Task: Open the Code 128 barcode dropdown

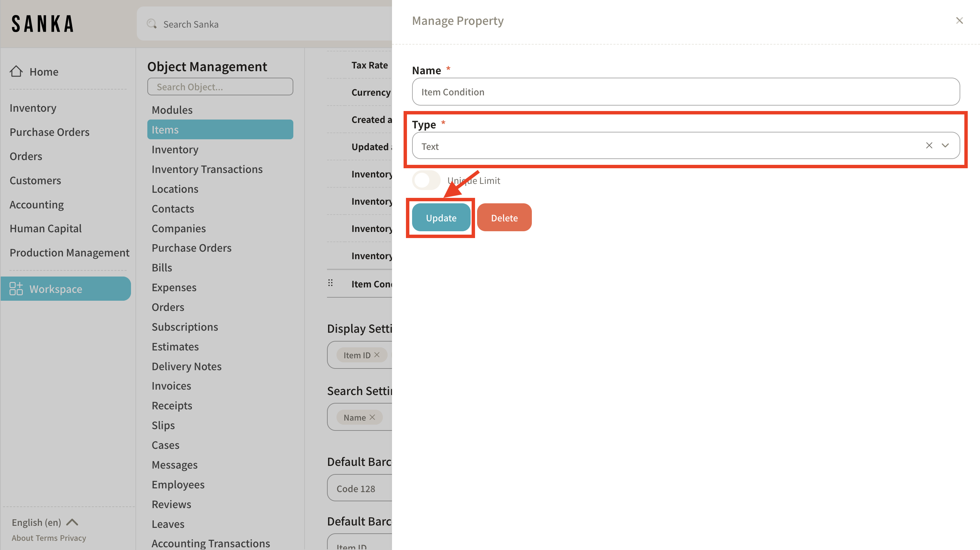Action: coord(359,488)
